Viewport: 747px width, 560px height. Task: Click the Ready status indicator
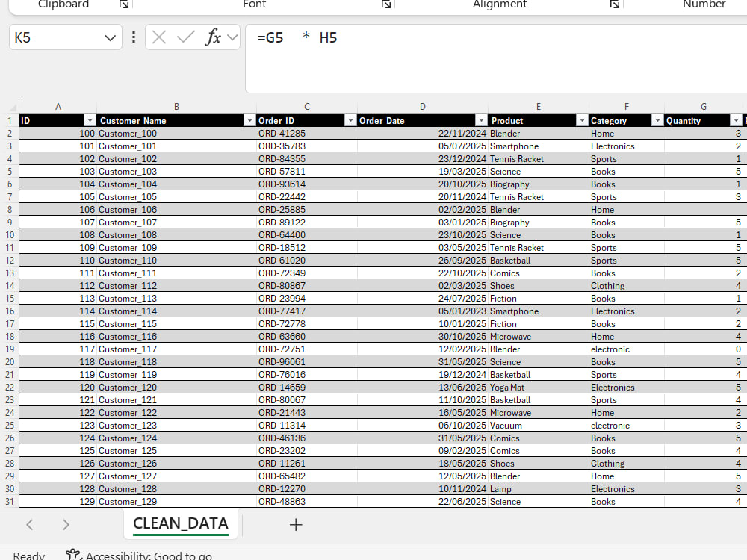(28, 556)
